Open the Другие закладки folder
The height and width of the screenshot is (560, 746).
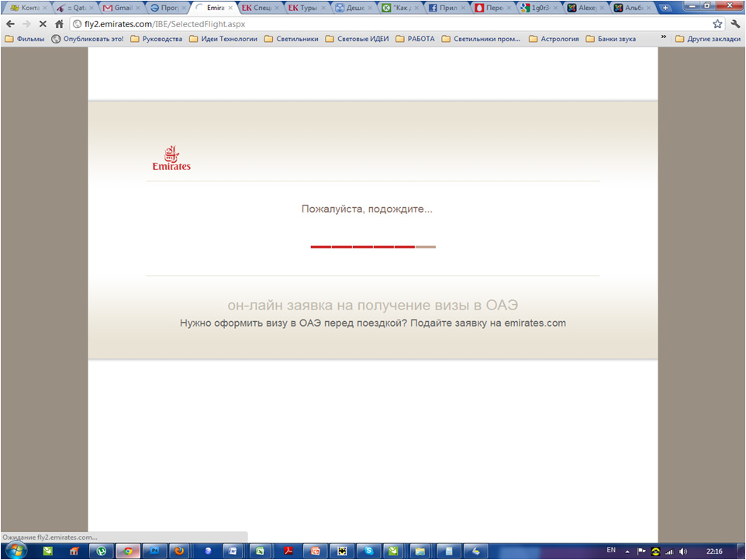pos(708,39)
